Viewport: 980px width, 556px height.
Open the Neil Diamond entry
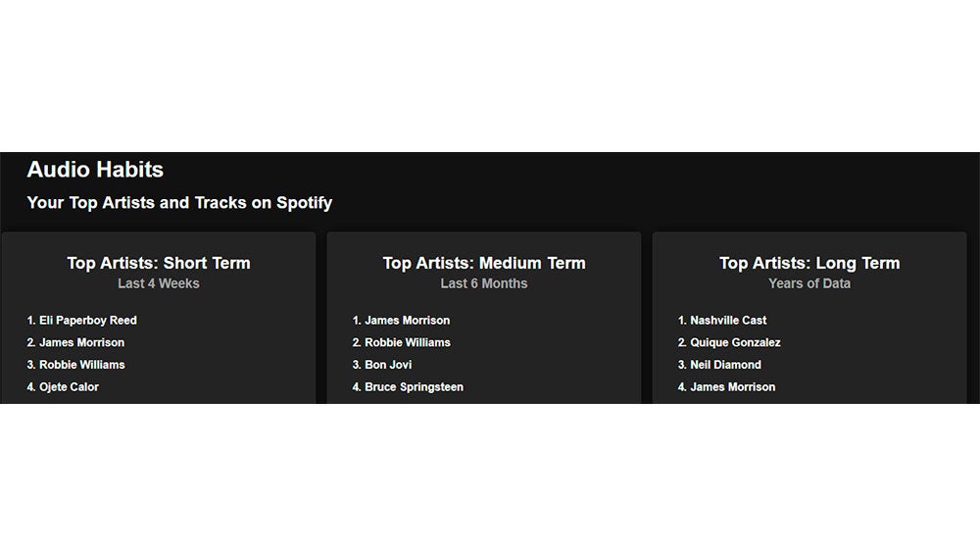[x=725, y=365]
